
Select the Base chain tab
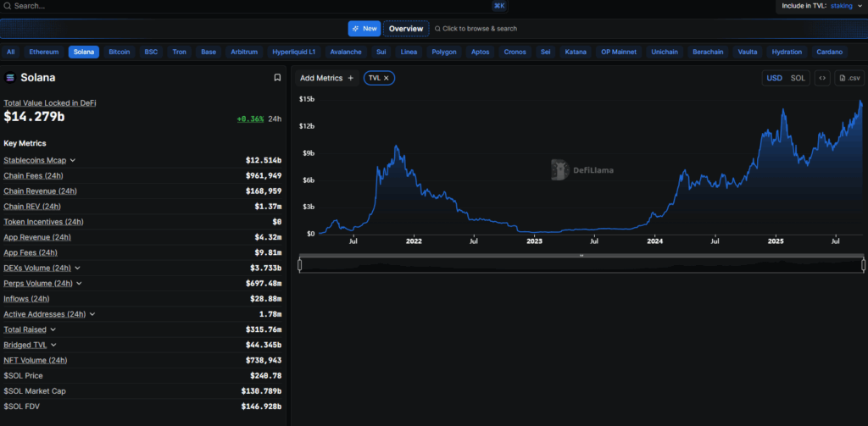[x=209, y=52]
